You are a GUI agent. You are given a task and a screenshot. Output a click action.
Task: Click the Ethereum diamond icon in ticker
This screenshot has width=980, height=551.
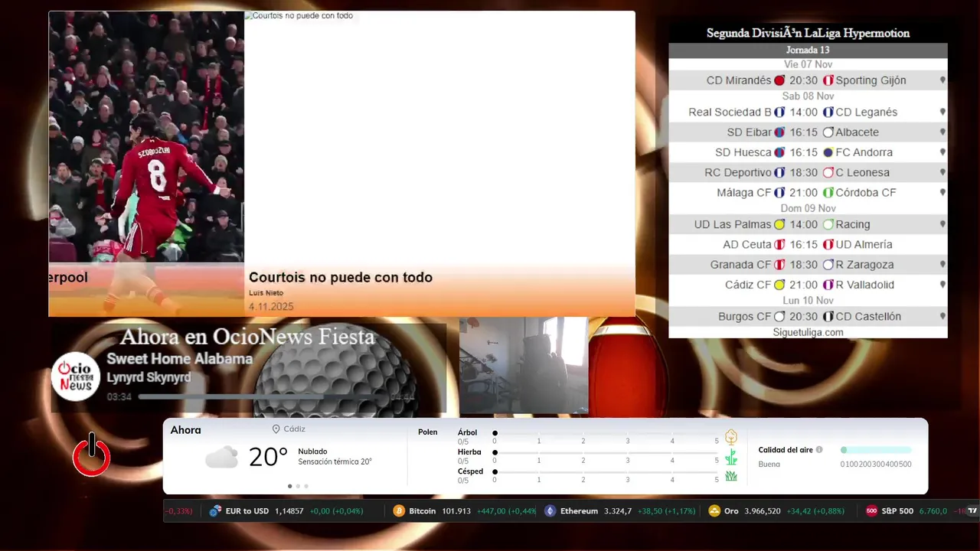coord(550,510)
